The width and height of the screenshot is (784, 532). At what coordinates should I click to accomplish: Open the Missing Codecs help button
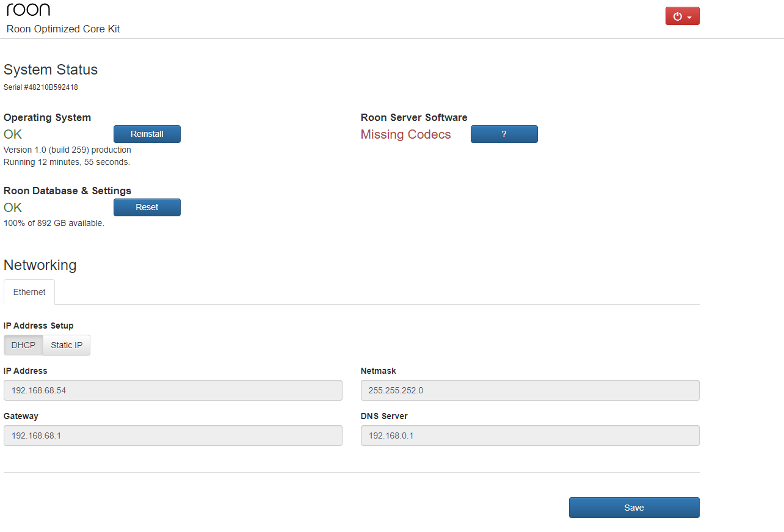tap(504, 134)
